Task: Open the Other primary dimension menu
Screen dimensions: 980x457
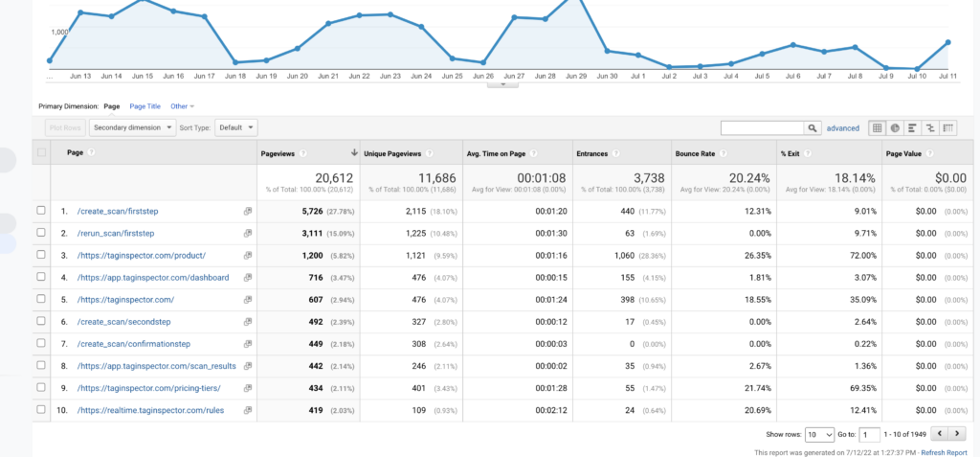Action: click(182, 106)
